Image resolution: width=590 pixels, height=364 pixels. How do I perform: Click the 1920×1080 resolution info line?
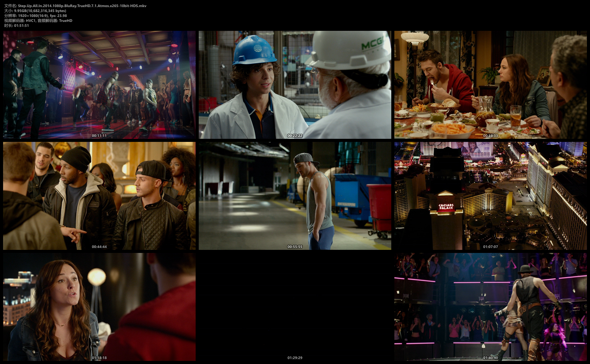point(35,16)
